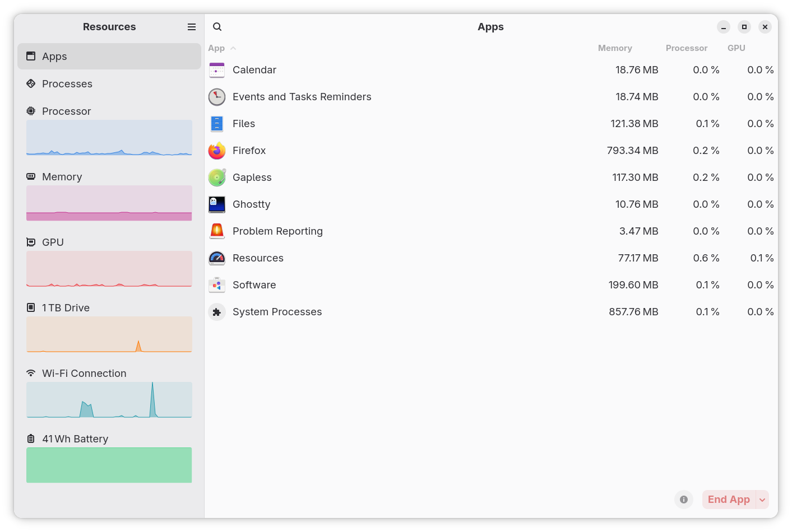
Task: Open the hamburger main menu
Action: point(192,27)
